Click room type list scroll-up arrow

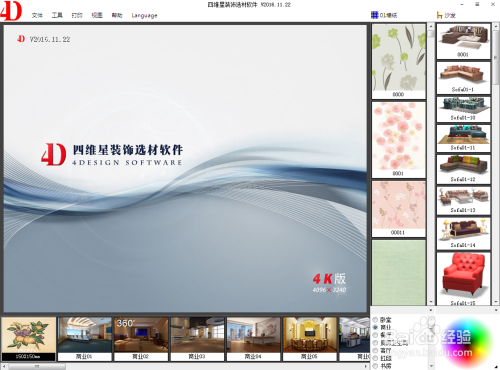pos(431,319)
